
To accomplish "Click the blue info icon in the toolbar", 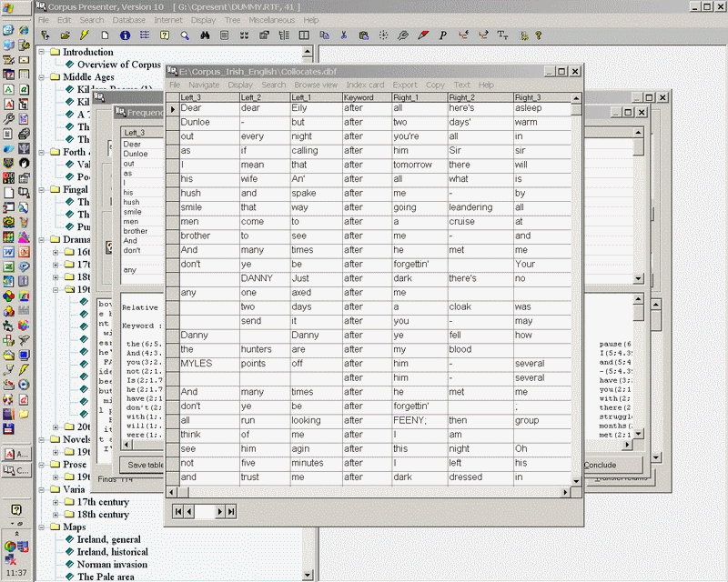I will pyautogui.click(x=125, y=35).
